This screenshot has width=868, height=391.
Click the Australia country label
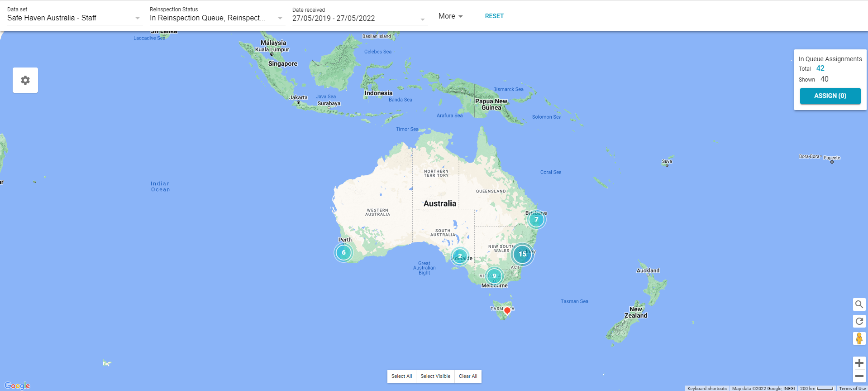pos(440,204)
